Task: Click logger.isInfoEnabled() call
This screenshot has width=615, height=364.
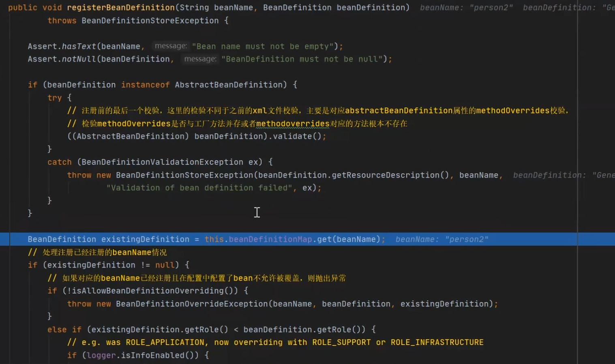Action: (143, 355)
